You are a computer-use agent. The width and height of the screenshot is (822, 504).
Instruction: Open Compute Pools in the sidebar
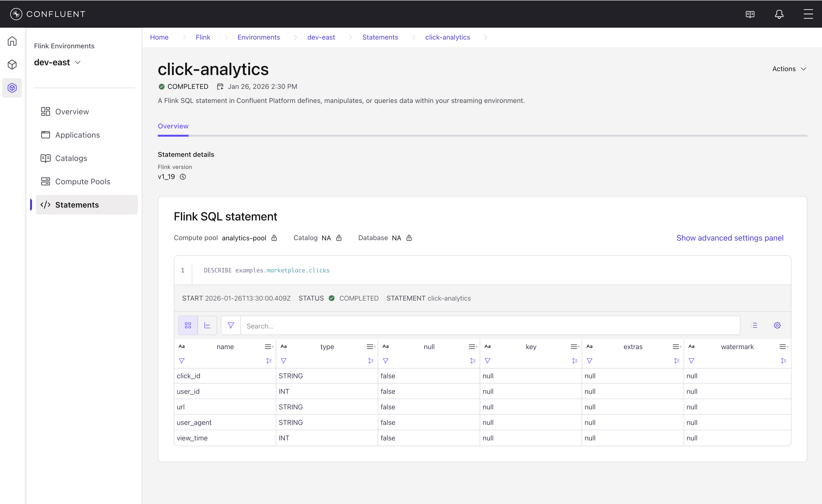82,181
